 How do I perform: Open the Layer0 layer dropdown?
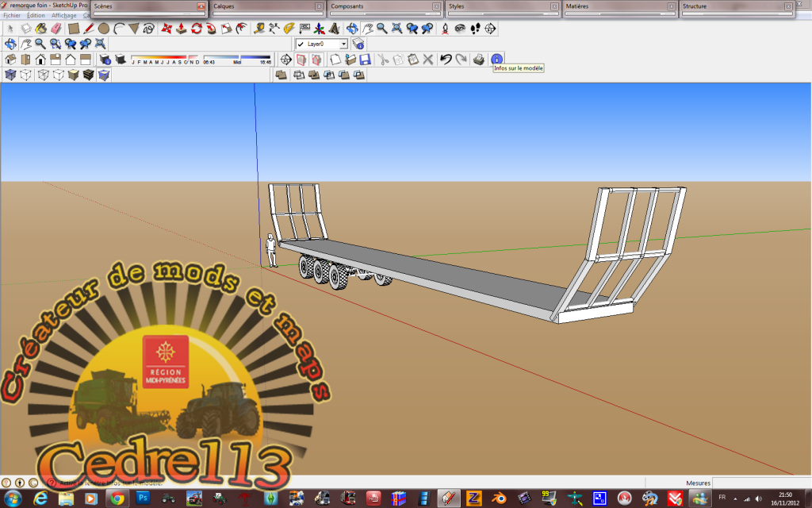point(343,44)
